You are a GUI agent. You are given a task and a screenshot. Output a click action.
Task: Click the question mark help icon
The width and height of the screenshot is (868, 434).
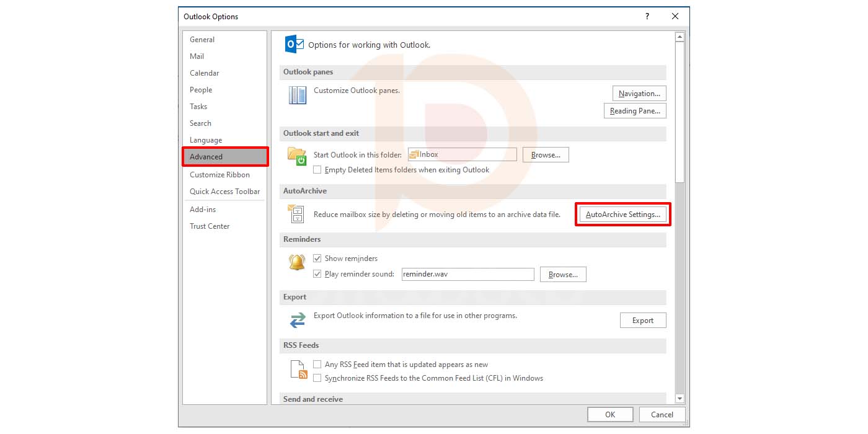pyautogui.click(x=647, y=17)
